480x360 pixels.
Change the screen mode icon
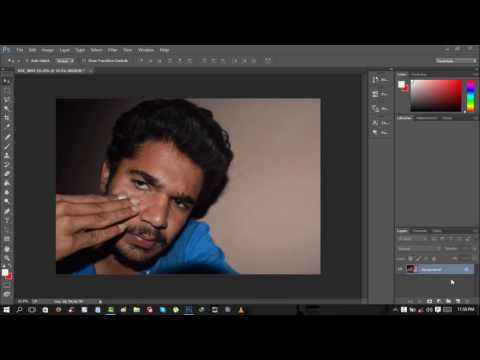tap(6, 294)
